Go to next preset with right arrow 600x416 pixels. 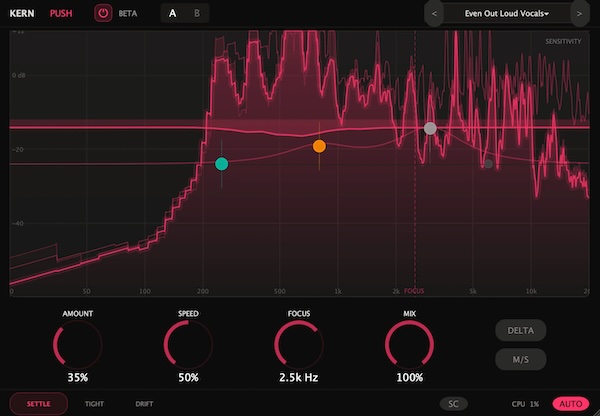[x=579, y=14]
